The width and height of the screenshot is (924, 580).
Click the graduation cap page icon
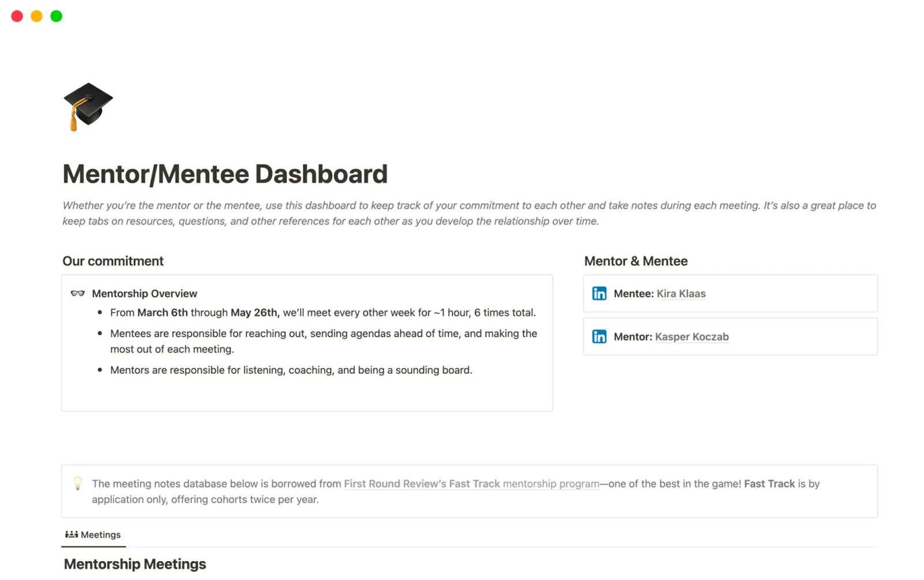click(87, 107)
